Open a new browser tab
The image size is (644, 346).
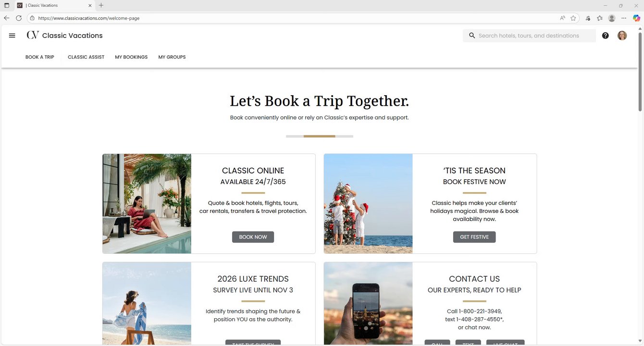(101, 5)
